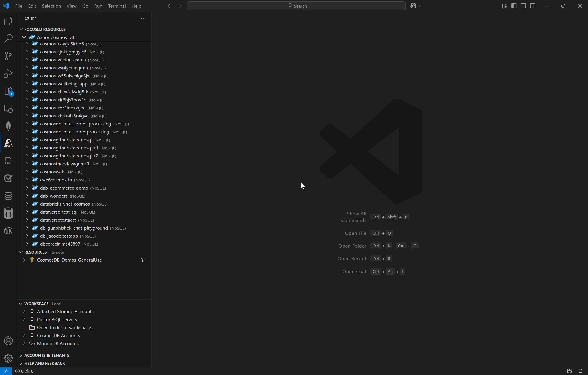
Task: Open the File menu
Action: click(x=19, y=6)
